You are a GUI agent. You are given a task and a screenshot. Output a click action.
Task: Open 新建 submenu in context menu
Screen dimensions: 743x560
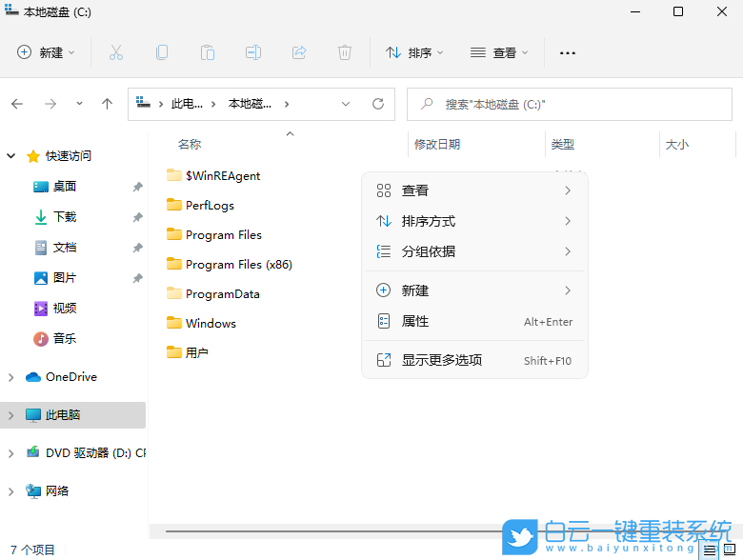(x=474, y=290)
